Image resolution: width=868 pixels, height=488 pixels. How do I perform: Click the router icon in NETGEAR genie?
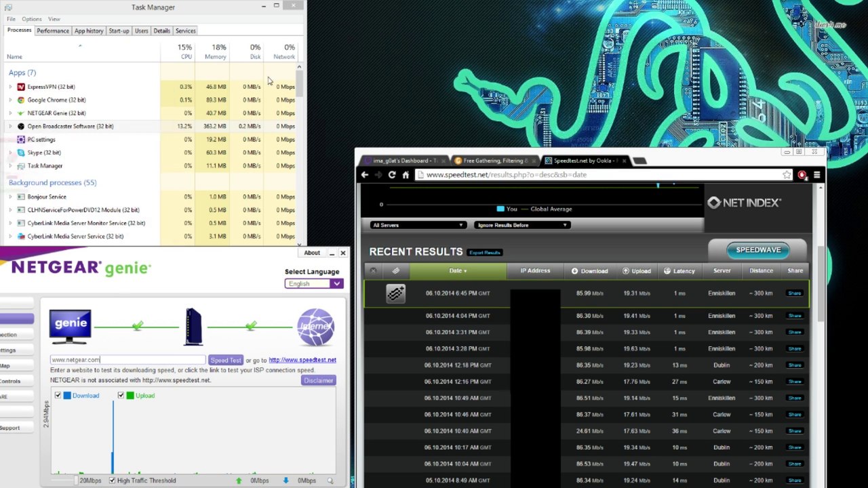193,327
